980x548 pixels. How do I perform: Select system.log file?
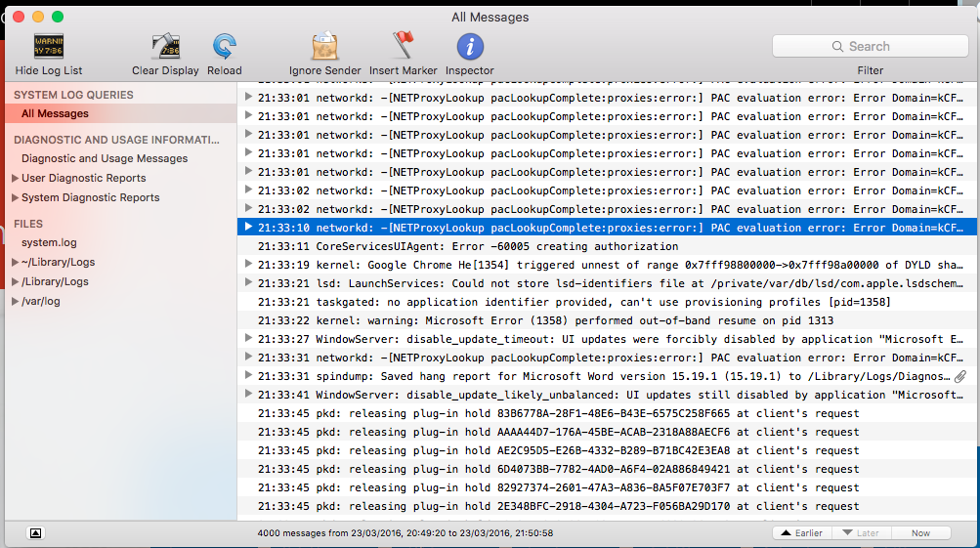(49, 242)
